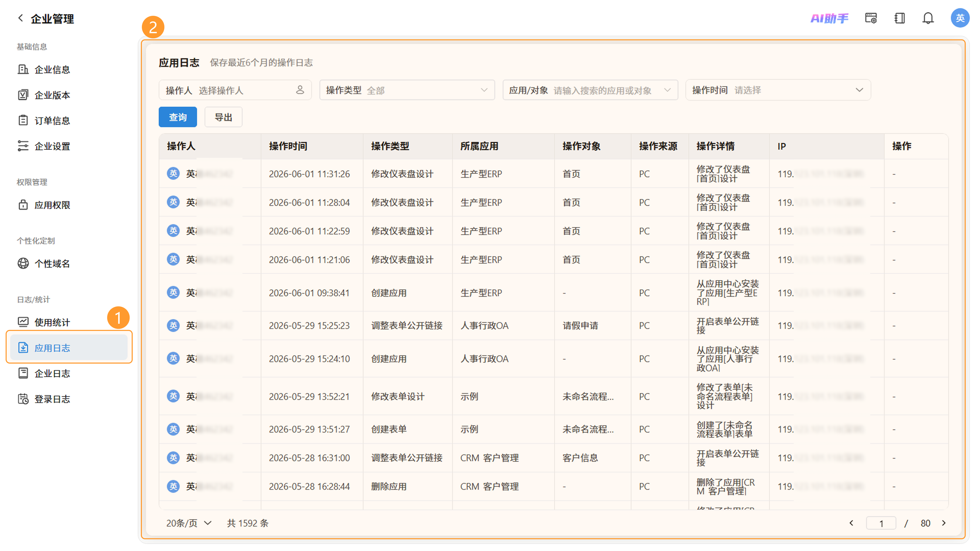The height and width of the screenshot is (551, 980).
Task: Expand the 操作时间 dropdown
Action: click(x=778, y=90)
